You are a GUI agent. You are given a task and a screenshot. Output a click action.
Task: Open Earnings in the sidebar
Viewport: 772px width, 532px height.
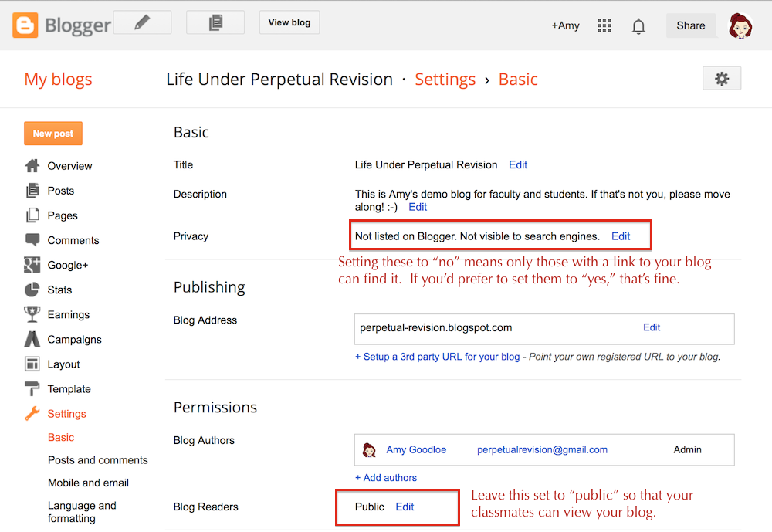tap(69, 315)
